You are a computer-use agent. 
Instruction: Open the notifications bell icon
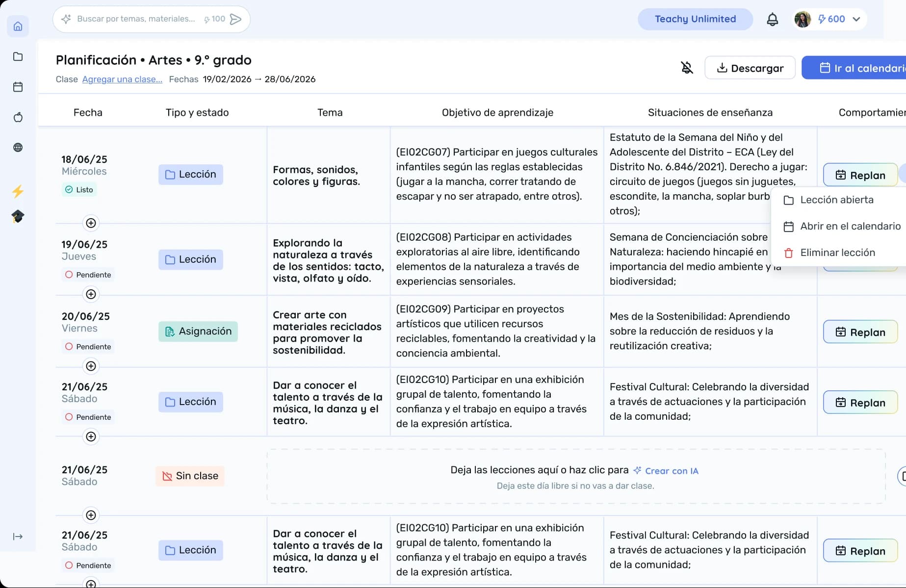772,19
